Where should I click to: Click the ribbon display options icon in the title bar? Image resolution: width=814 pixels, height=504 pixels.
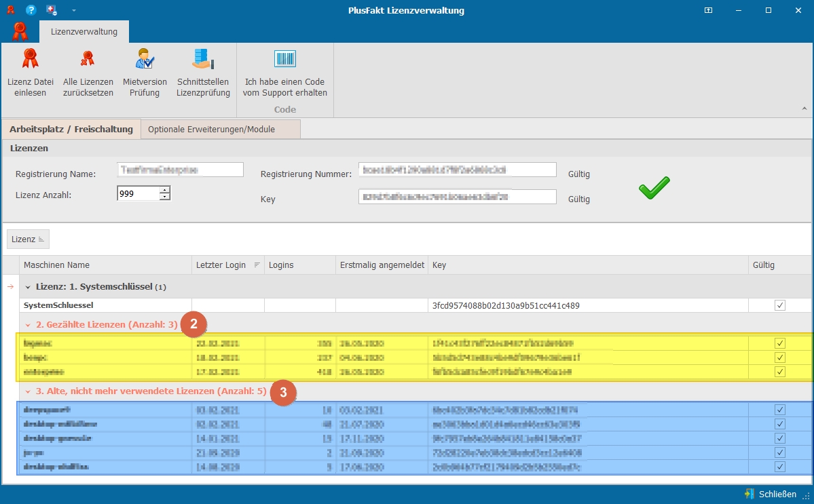pos(708,10)
